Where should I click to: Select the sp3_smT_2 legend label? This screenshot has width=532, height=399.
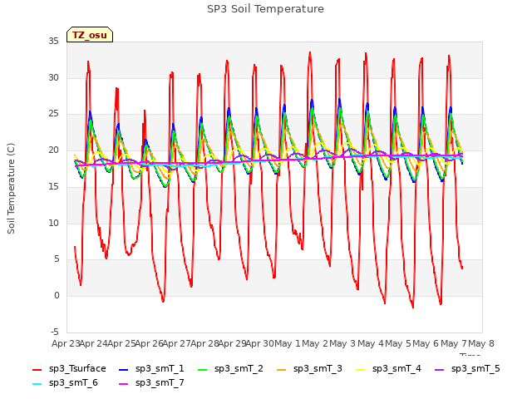239,369
